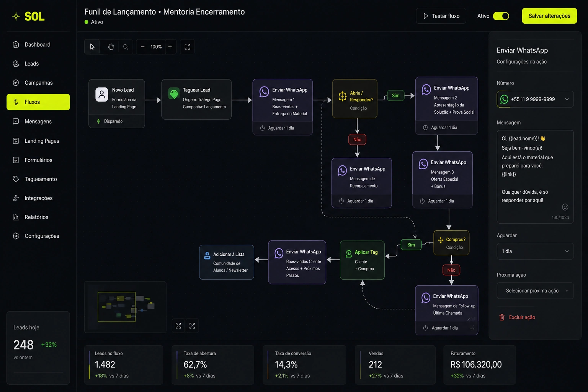The width and height of the screenshot is (588, 392).
Task: Go to Integrações page
Action: pyautogui.click(x=38, y=198)
